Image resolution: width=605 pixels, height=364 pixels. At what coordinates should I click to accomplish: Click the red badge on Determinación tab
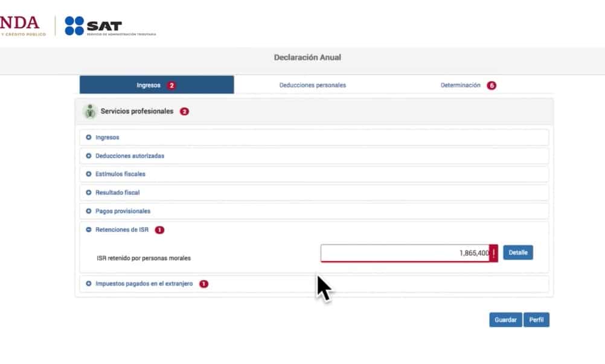coord(491,86)
